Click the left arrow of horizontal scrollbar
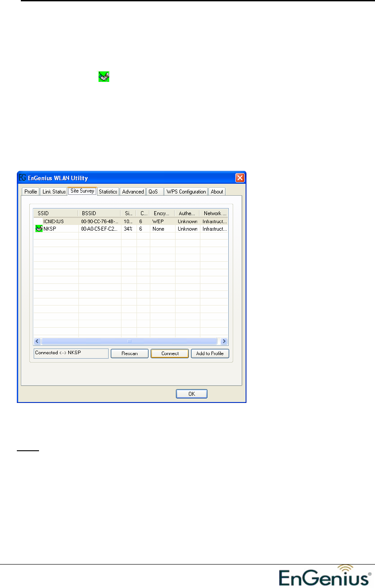The image size is (375, 588). (x=37, y=341)
